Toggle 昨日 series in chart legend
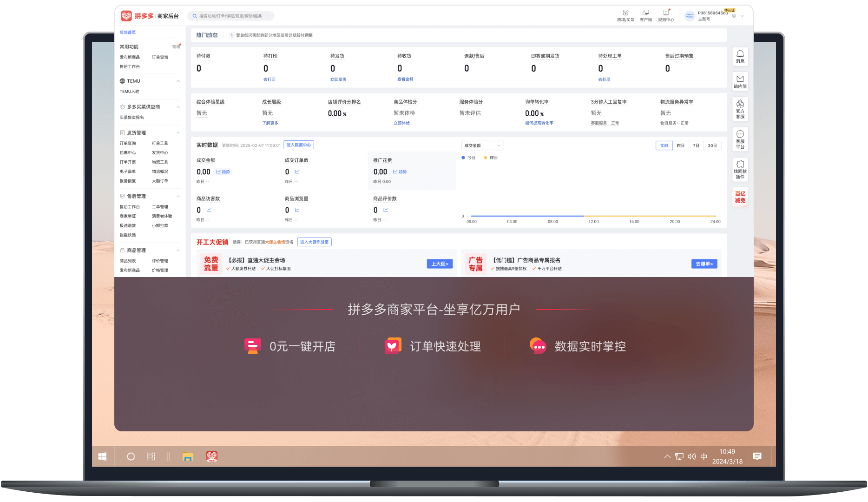Screen dimensions: 868x502 [491, 158]
